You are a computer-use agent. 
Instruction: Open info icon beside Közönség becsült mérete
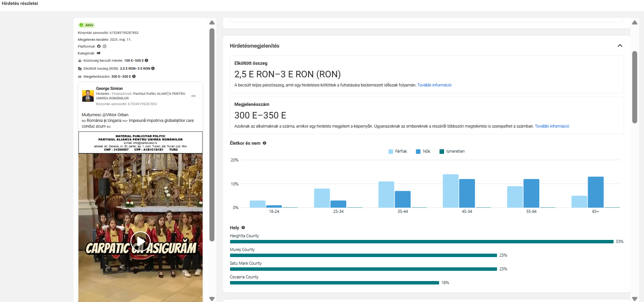[x=147, y=61]
